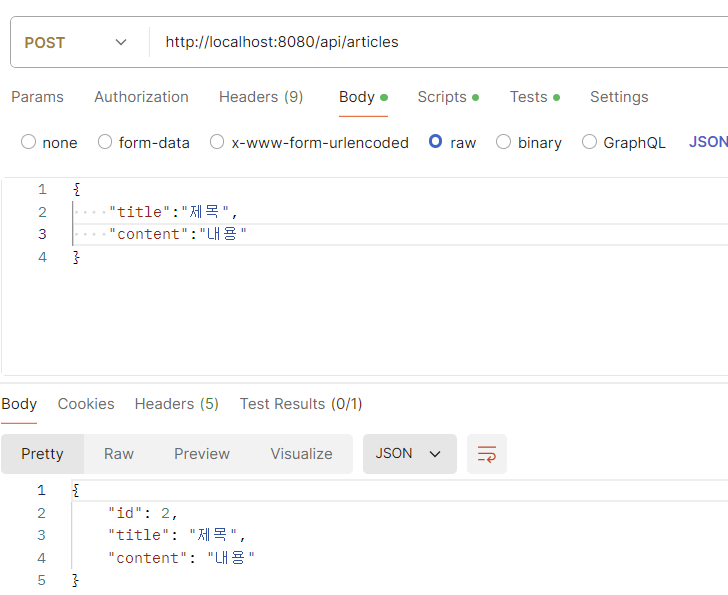Choose the binary radio button
Viewport: 728px width, 595px height.
503,142
